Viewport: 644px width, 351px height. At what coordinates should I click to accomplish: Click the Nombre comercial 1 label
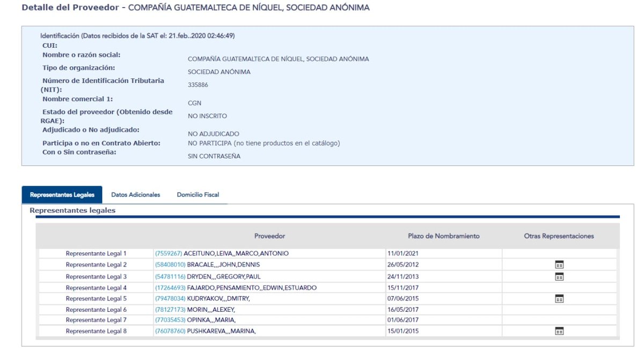78,99
